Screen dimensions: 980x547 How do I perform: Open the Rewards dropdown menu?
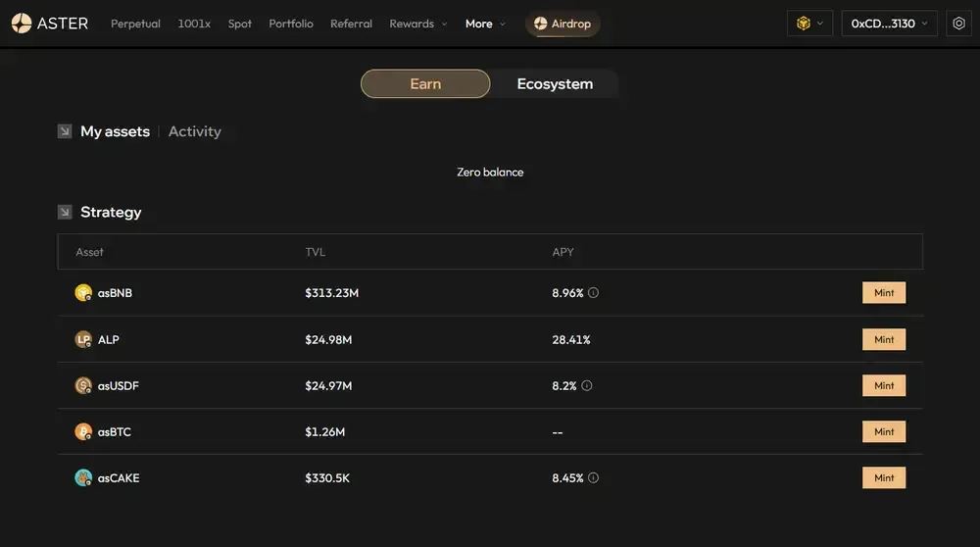pos(418,24)
